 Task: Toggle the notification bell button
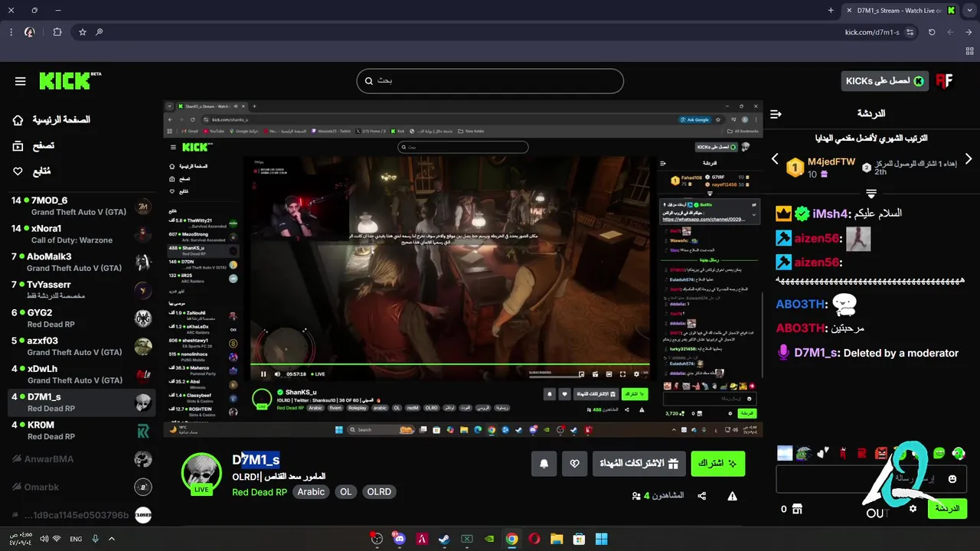tap(544, 464)
